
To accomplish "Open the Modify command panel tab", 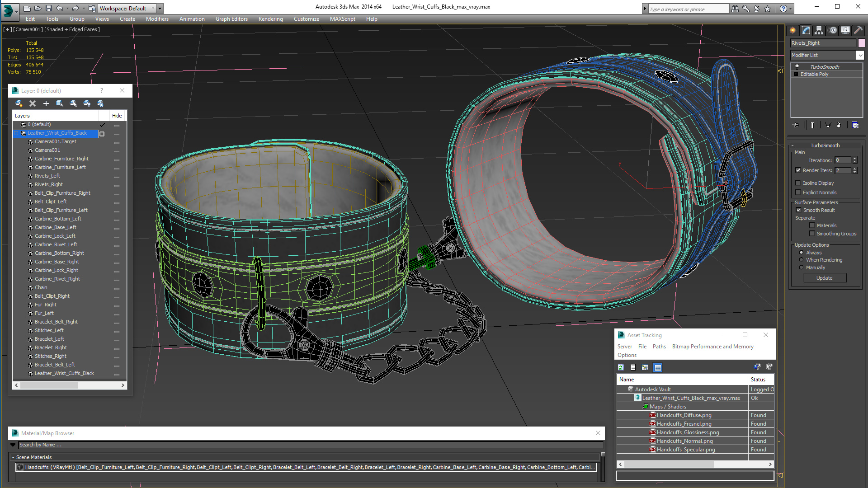I will (x=806, y=30).
